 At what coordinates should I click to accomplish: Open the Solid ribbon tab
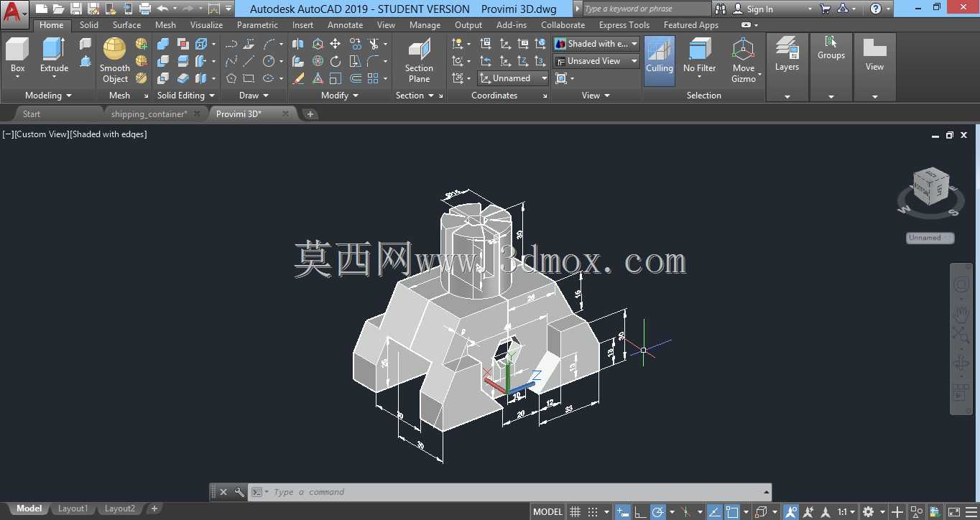point(89,24)
